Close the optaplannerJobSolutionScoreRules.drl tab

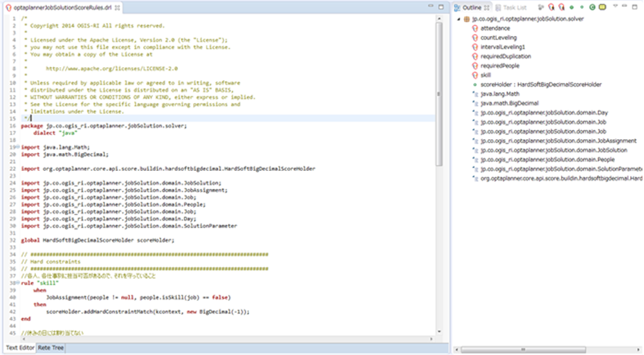pyautogui.click(x=118, y=8)
